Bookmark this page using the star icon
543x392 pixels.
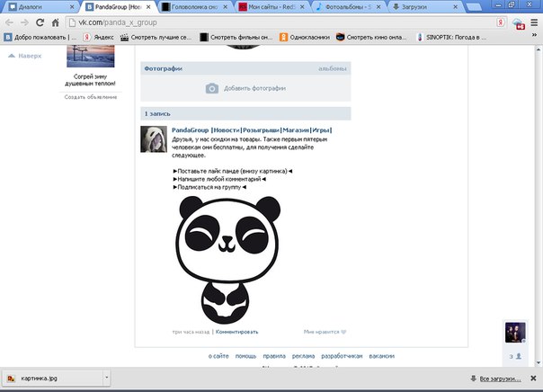coord(496,22)
